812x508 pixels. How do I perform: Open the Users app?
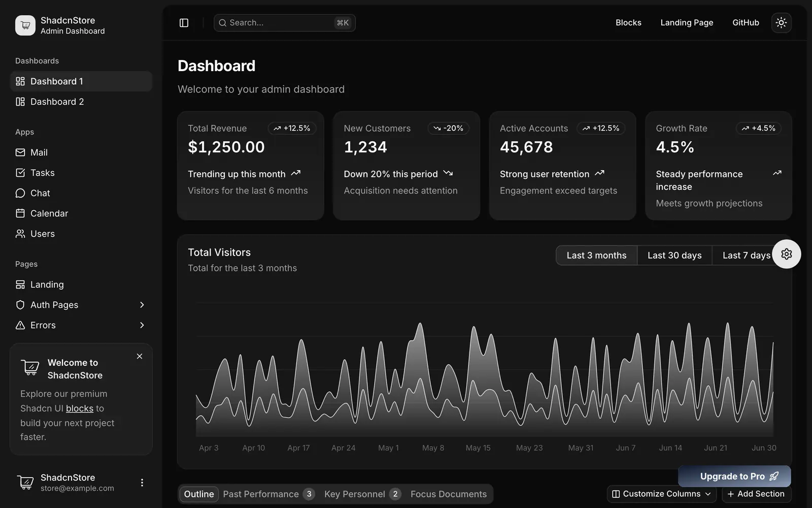[81, 234]
